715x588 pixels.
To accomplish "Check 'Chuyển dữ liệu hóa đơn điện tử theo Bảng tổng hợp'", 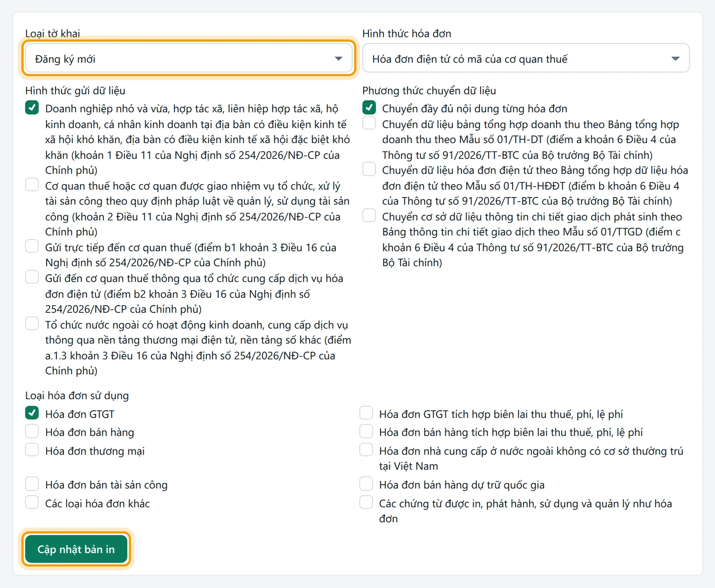I will (x=369, y=169).
